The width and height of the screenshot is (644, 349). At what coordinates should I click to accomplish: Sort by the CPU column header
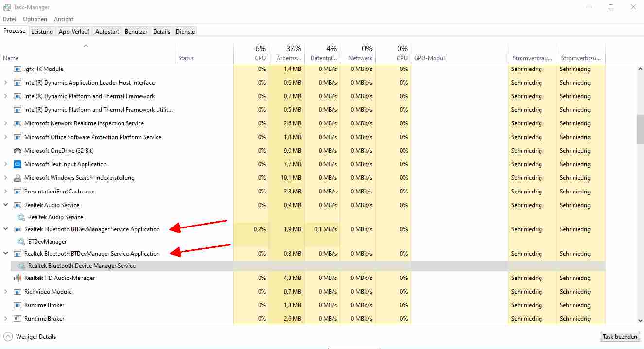pyautogui.click(x=251, y=53)
